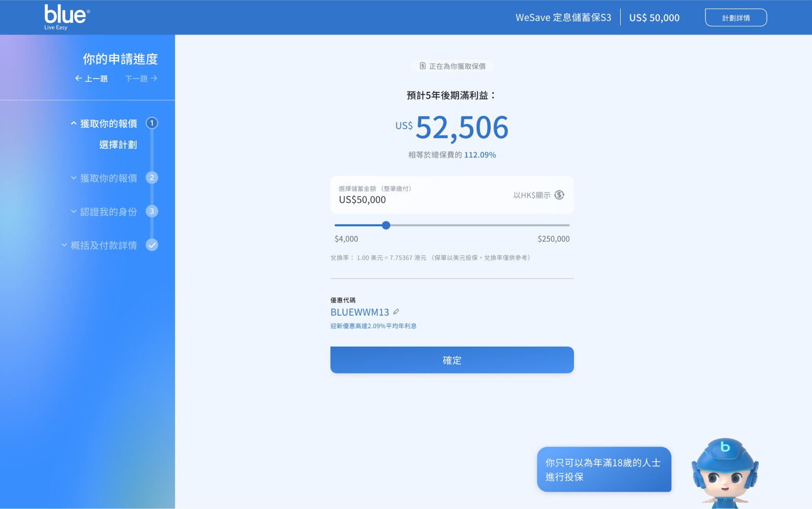Click the blue helmet mascot character
The height and width of the screenshot is (509, 812).
tap(725, 473)
